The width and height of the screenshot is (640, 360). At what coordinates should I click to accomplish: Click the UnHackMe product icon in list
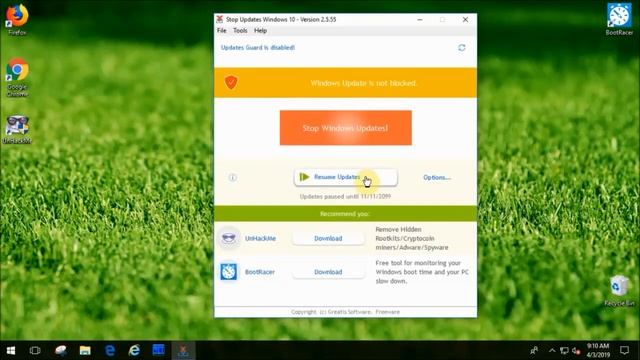229,238
